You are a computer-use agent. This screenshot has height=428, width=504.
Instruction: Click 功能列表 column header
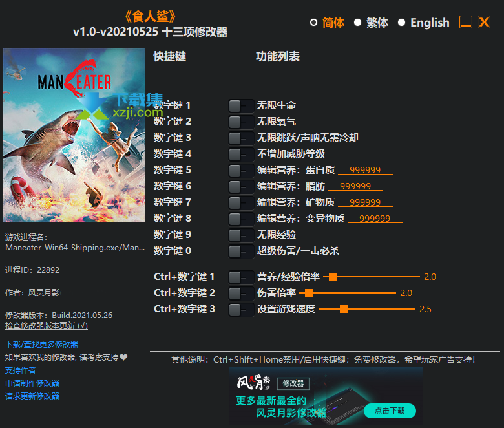pyautogui.click(x=278, y=56)
